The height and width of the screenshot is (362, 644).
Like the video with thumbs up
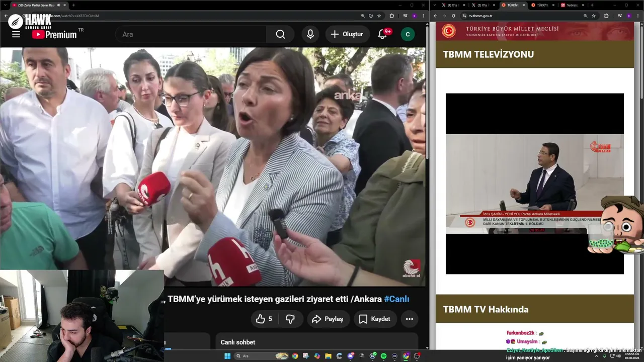pos(264,319)
